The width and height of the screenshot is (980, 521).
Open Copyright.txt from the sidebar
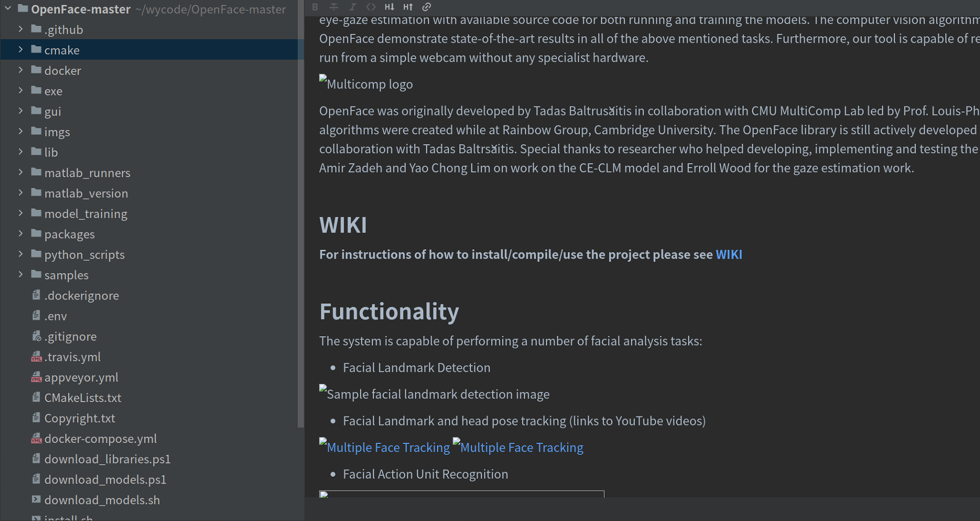(80, 418)
